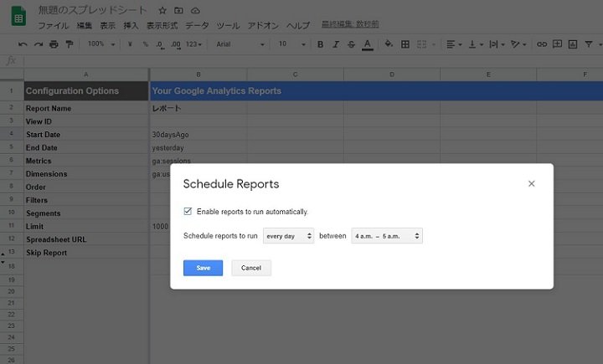Viewport: 603px width, 364px height.
Task: Click the cloud save status icon
Action: click(x=195, y=10)
